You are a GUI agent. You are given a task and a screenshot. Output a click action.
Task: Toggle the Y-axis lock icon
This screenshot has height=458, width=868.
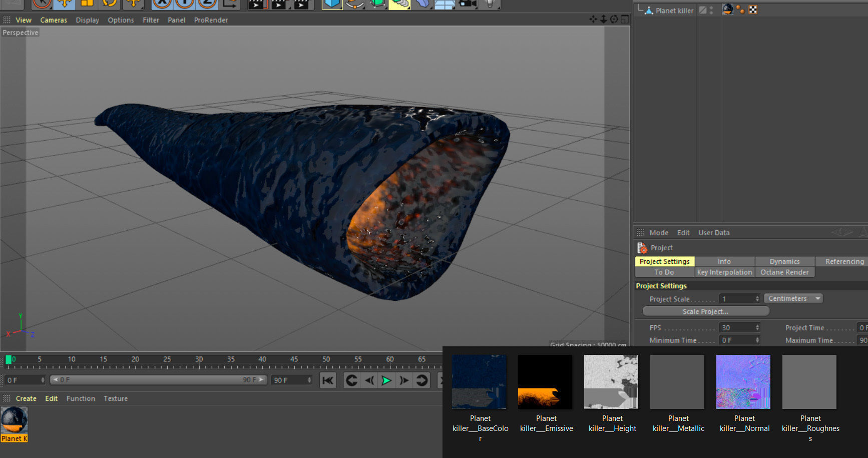[185, 4]
